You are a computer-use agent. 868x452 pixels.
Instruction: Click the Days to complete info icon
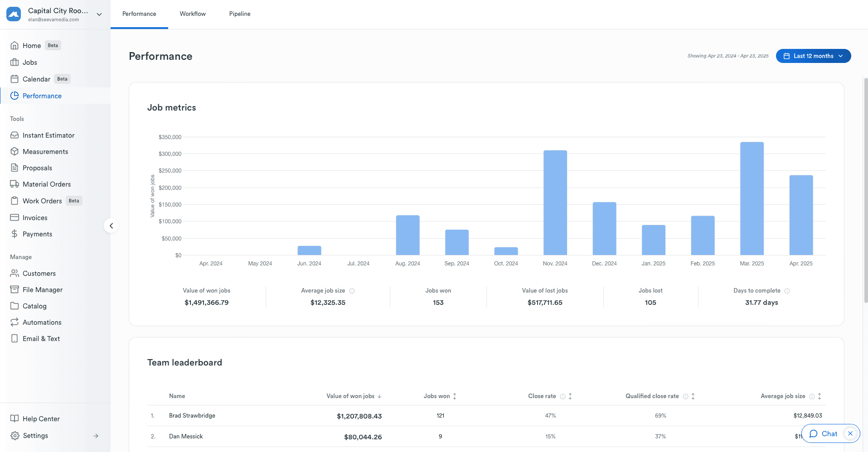(787, 291)
